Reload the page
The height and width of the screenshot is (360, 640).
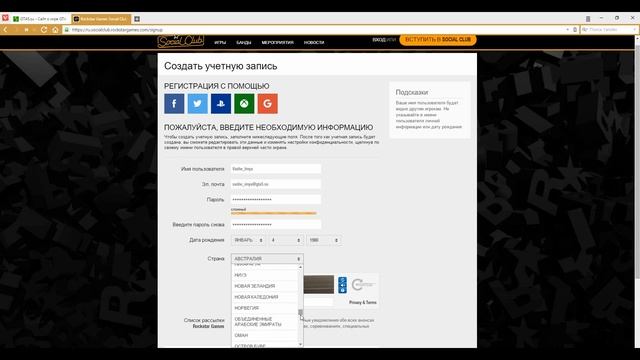(x=44, y=30)
